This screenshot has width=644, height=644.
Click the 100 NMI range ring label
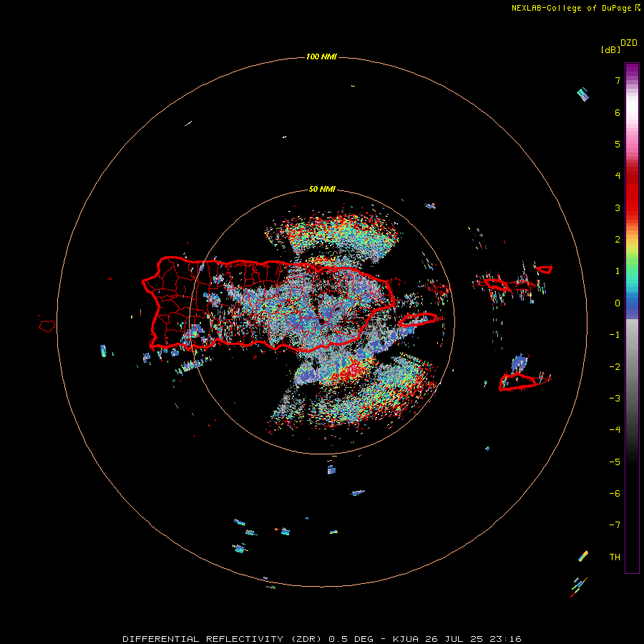(x=321, y=57)
